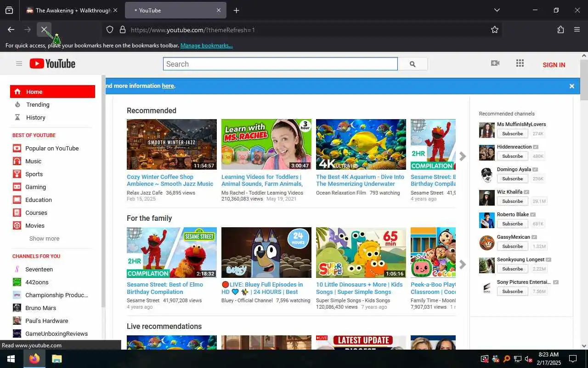Click Firefox in the taskbar
This screenshot has height=368, width=588.
click(34, 359)
